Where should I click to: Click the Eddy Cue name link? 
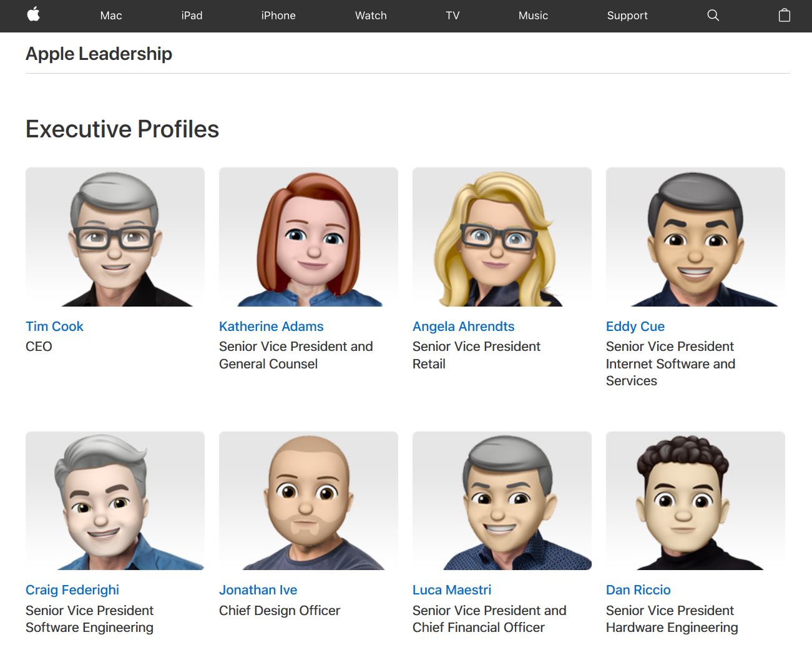pyautogui.click(x=635, y=327)
